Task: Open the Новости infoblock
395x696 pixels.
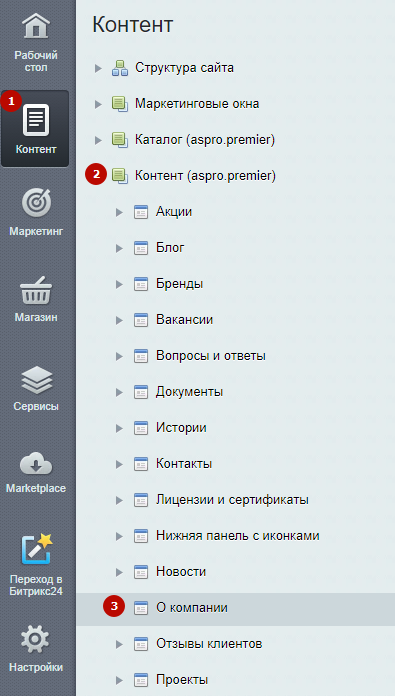Action: (181, 572)
